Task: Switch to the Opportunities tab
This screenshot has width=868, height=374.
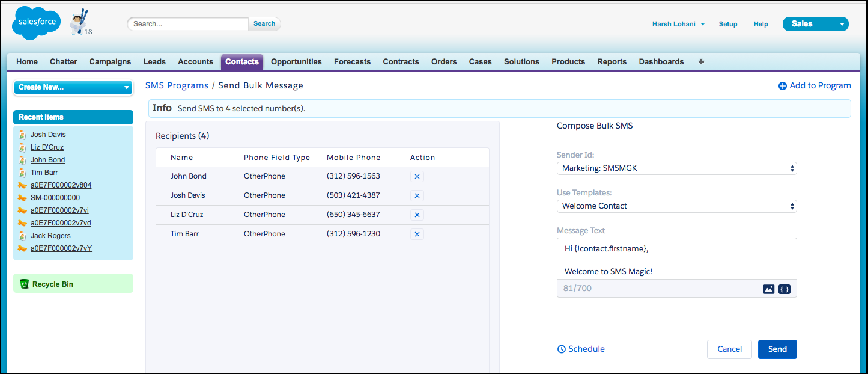Action: tap(296, 61)
